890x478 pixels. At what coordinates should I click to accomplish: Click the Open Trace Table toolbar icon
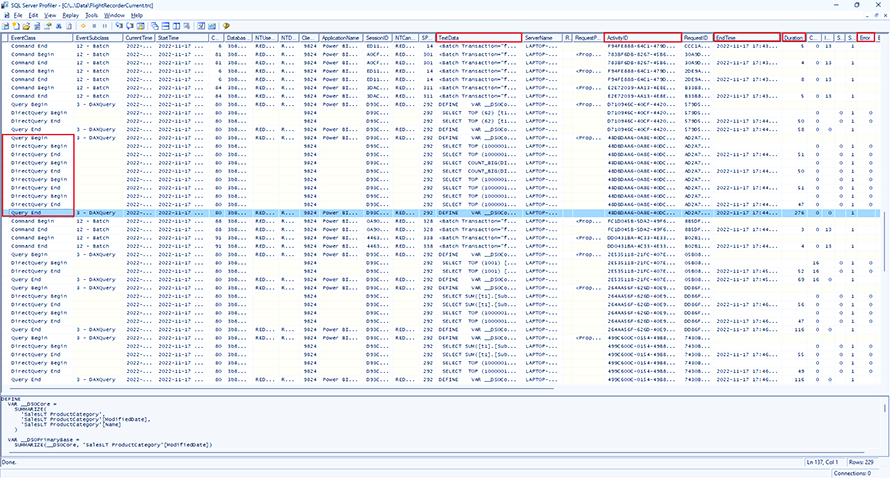coord(37,26)
